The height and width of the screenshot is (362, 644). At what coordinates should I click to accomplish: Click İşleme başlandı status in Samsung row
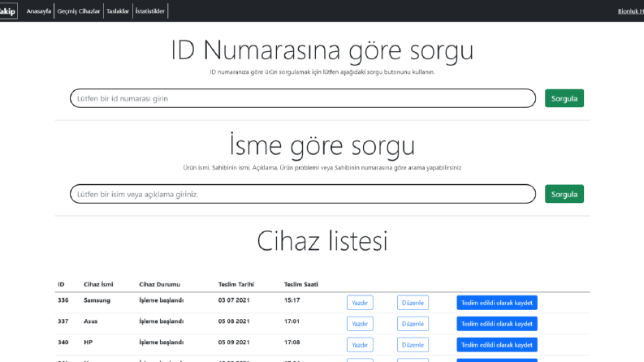click(x=161, y=300)
